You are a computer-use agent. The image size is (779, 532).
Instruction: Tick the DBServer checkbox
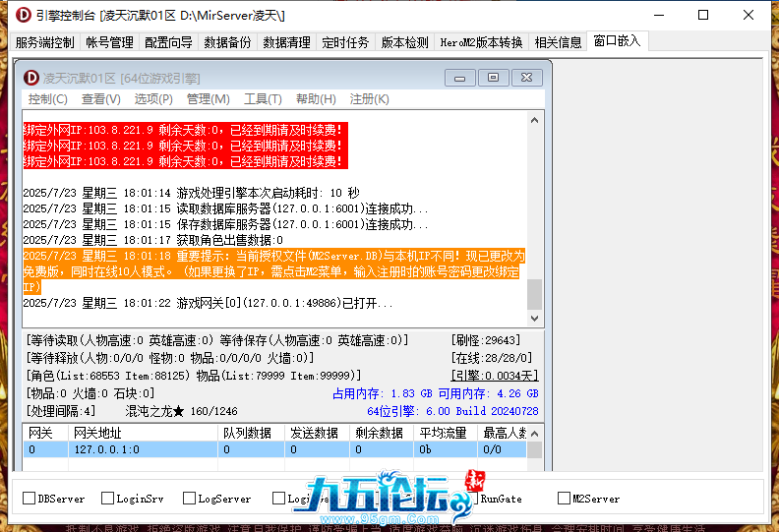pos(30,498)
